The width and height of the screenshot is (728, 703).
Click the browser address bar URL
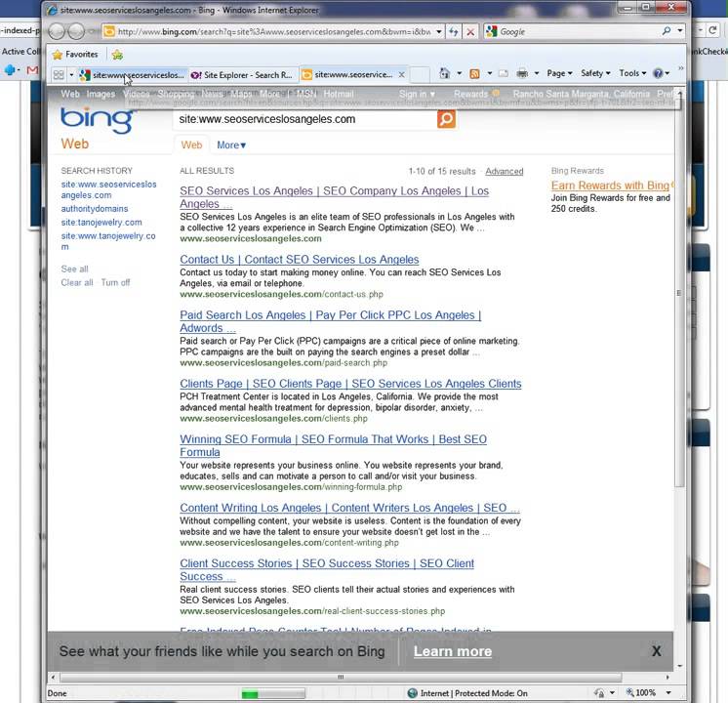point(274,31)
